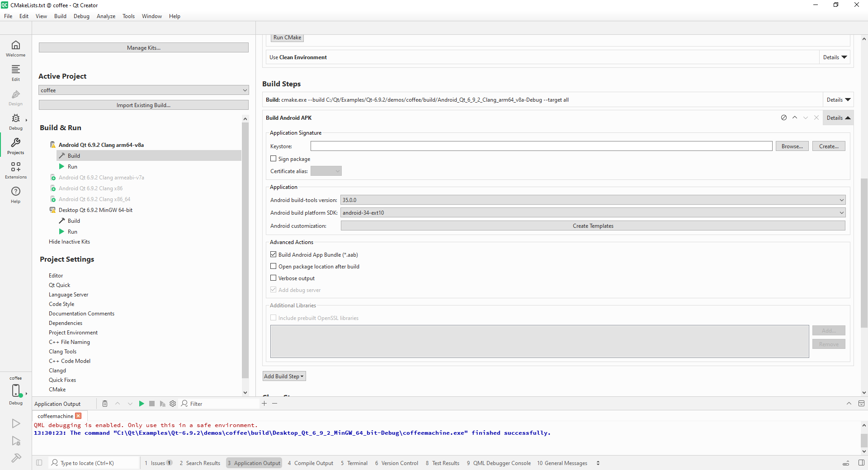Toggle the right sidebar visibility

click(x=861, y=463)
